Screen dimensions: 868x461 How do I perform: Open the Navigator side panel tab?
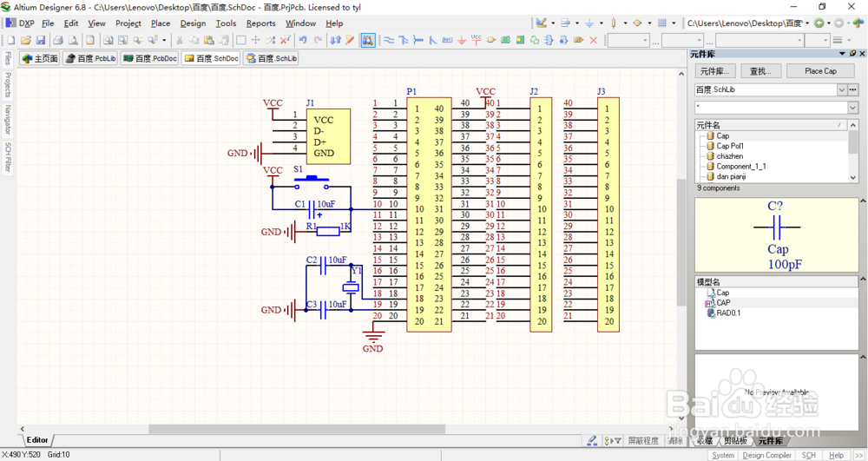tap(7, 120)
